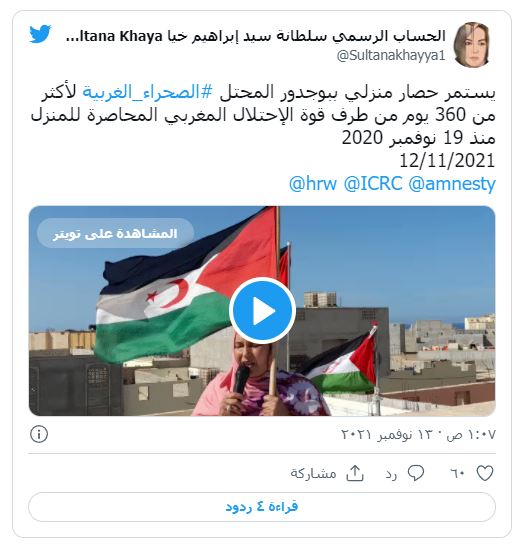The width and height of the screenshot is (524, 548).
Task: Open the @ICRC mention
Action: pos(373,183)
